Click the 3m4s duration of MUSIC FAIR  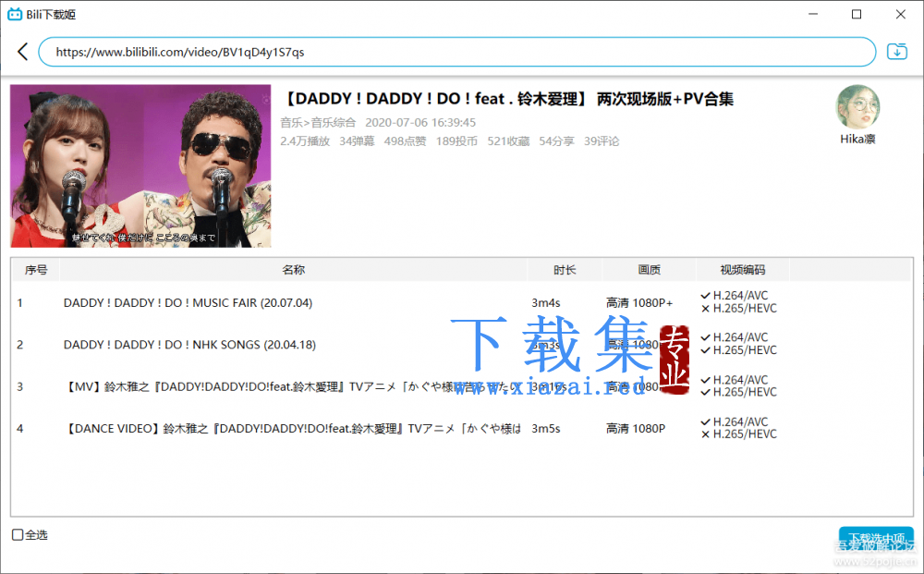[546, 303]
